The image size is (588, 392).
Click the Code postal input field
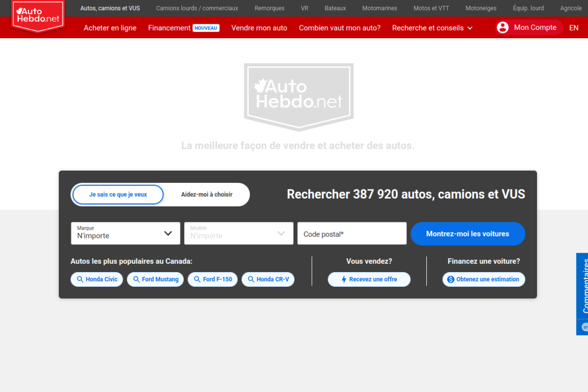click(352, 233)
